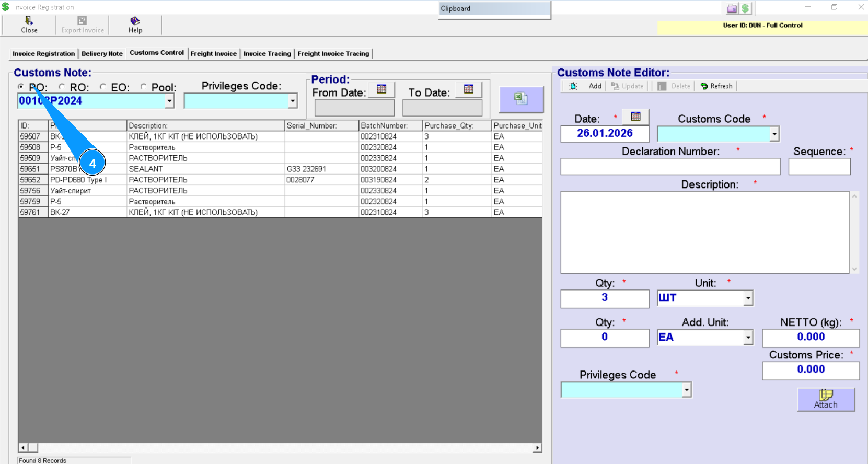Click the Delete customs note icon
Viewport: 868px width, 464px height.
tap(662, 86)
